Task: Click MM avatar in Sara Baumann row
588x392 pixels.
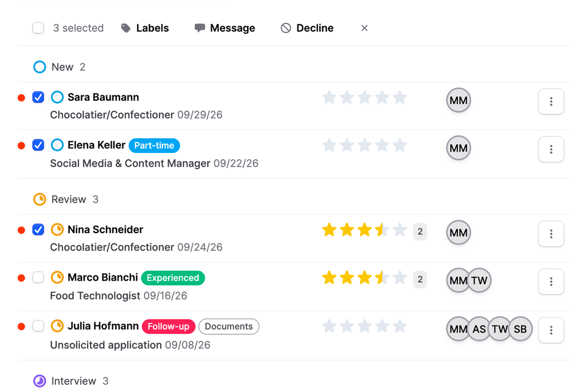Action: 458,100
